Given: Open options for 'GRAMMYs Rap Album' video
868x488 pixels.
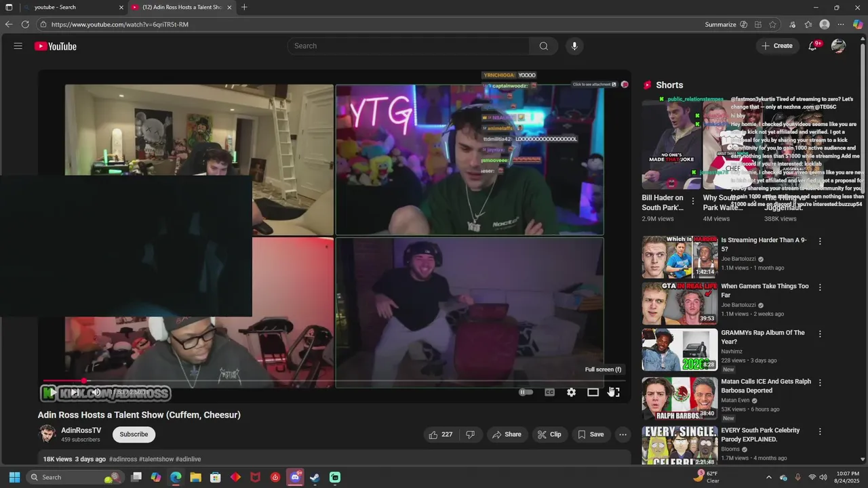Looking at the screenshot, I should click(x=820, y=334).
